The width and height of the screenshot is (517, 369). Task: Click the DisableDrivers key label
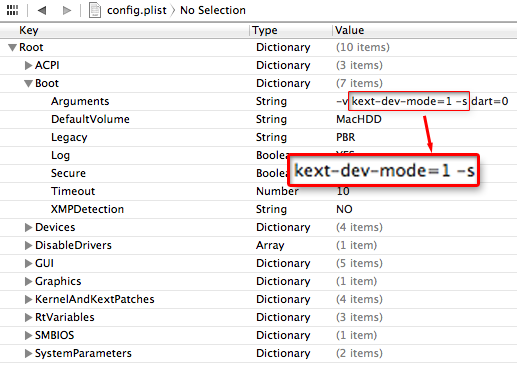(x=73, y=245)
